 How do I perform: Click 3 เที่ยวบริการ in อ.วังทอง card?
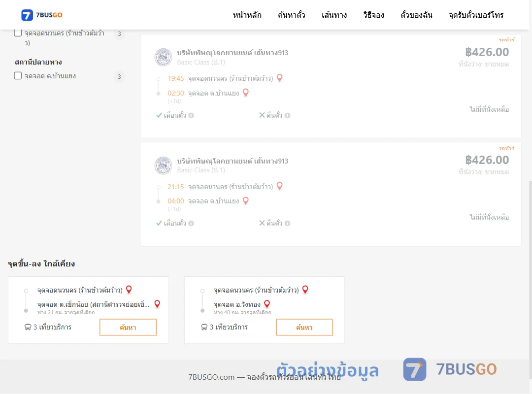point(229,327)
